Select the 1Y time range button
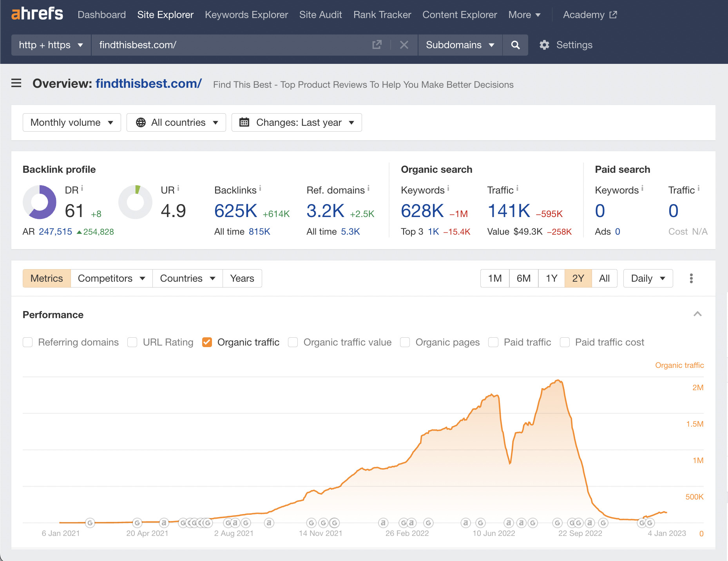 coord(551,278)
